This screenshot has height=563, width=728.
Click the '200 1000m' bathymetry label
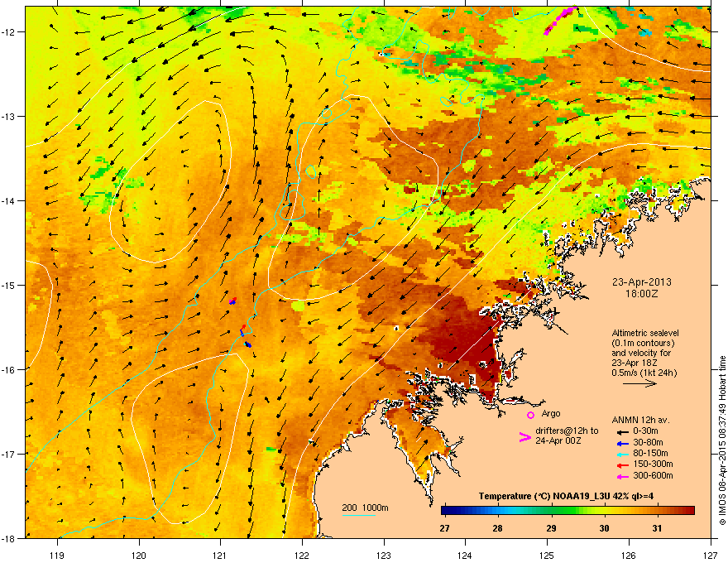click(366, 508)
